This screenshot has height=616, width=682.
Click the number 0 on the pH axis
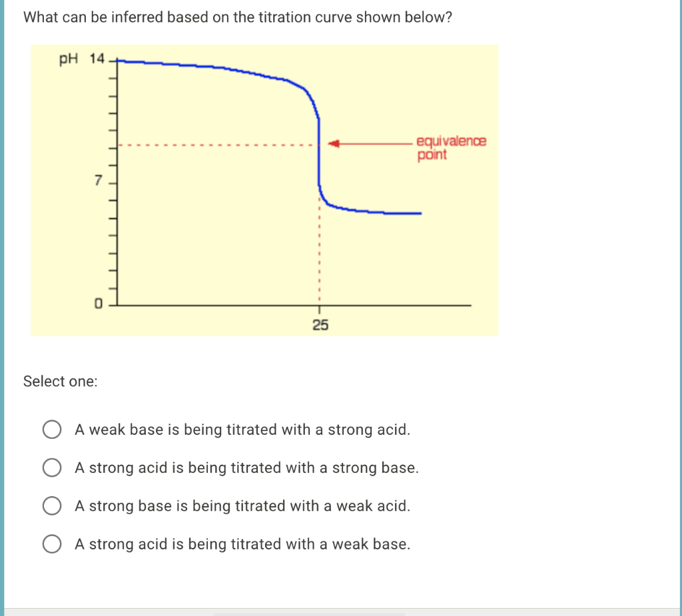(98, 303)
